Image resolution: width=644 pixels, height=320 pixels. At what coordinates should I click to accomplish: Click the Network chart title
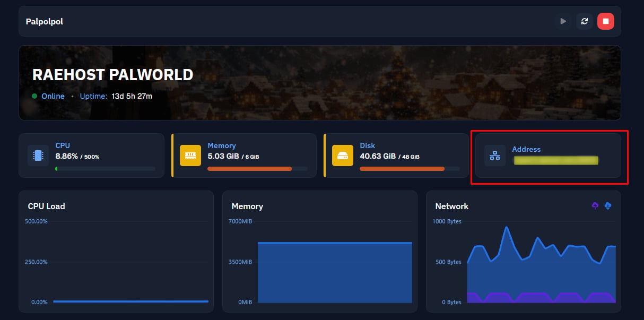pos(452,206)
